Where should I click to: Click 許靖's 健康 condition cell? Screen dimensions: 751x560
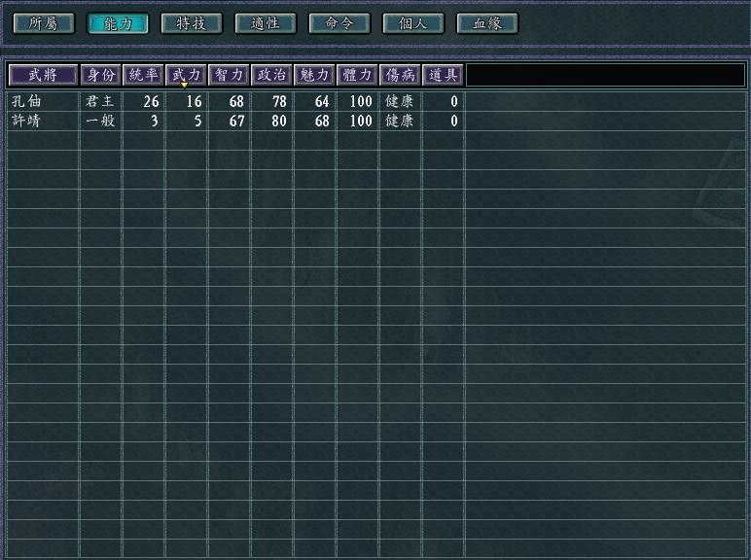tap(400, 121)
